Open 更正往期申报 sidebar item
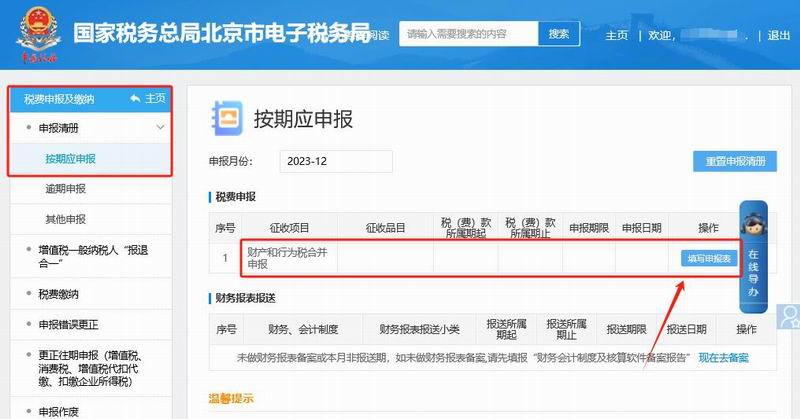The width and height of the screenshot is (800, 419). [x=91, y=368]
